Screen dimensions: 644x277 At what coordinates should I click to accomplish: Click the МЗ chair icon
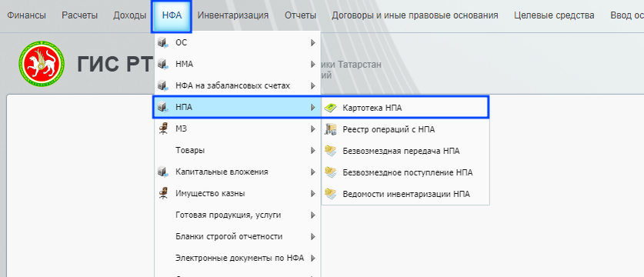tap(163, 129)
